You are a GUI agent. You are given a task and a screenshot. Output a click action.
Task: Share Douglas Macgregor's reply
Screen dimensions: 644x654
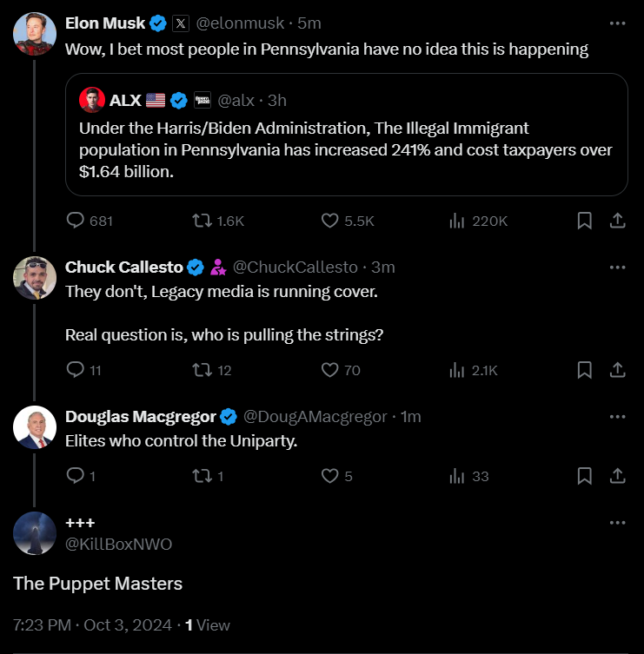(618, 476)
